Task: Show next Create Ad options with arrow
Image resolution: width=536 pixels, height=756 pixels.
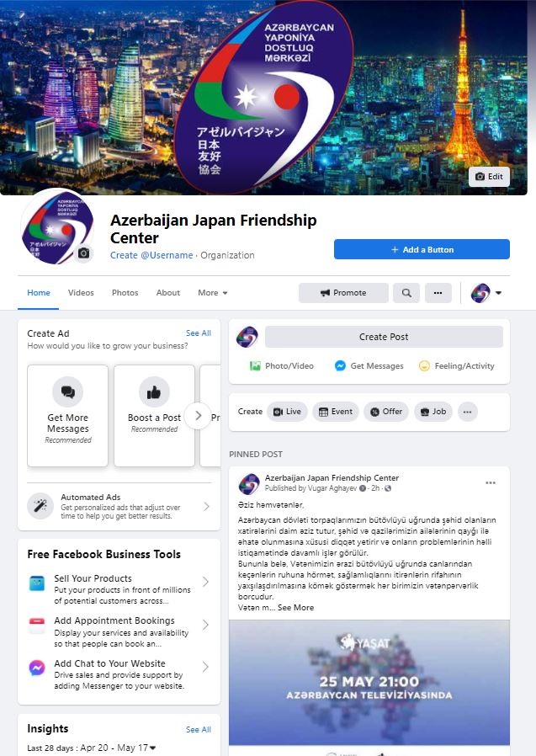Action: 198,415
